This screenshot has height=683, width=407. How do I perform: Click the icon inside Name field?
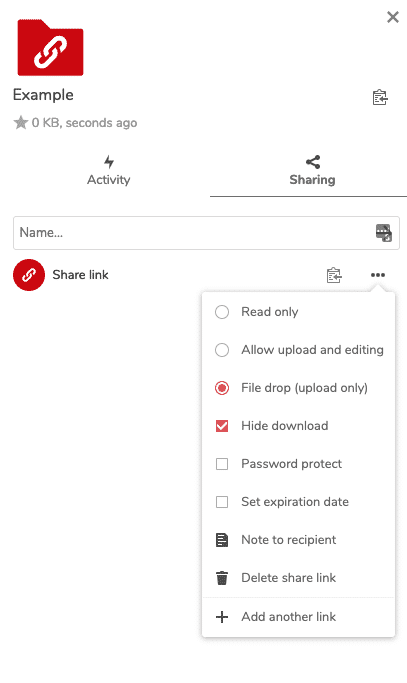[383, 233]
